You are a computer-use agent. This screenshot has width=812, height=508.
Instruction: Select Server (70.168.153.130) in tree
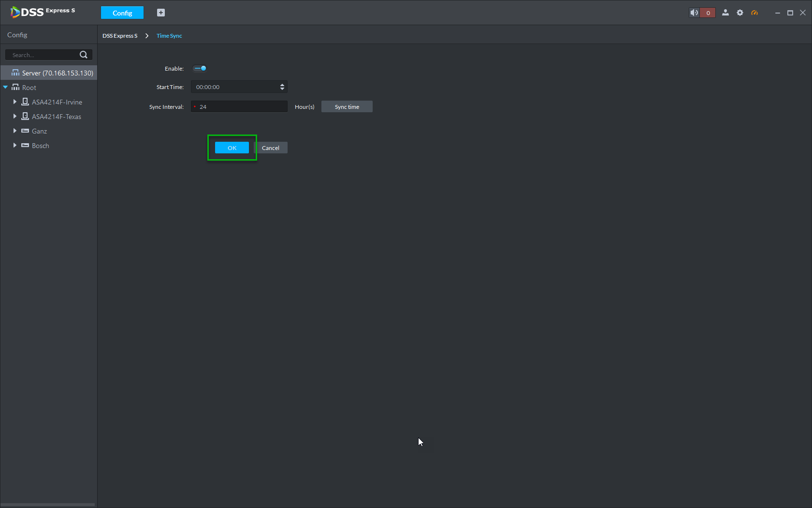(49, 73)
